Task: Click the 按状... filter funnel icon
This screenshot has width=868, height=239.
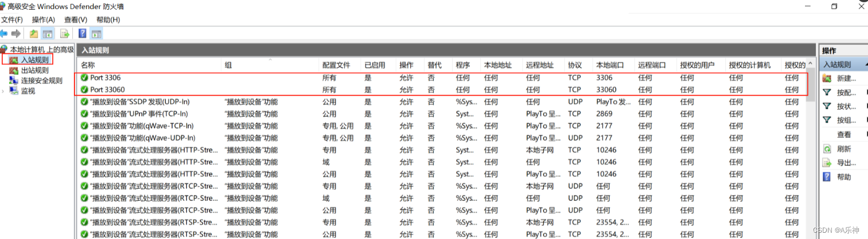Action: [x=827, y=106]
